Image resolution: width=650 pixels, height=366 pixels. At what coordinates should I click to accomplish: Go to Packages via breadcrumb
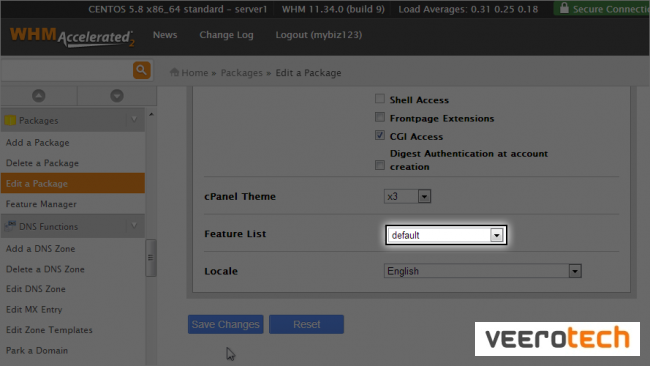242,73
